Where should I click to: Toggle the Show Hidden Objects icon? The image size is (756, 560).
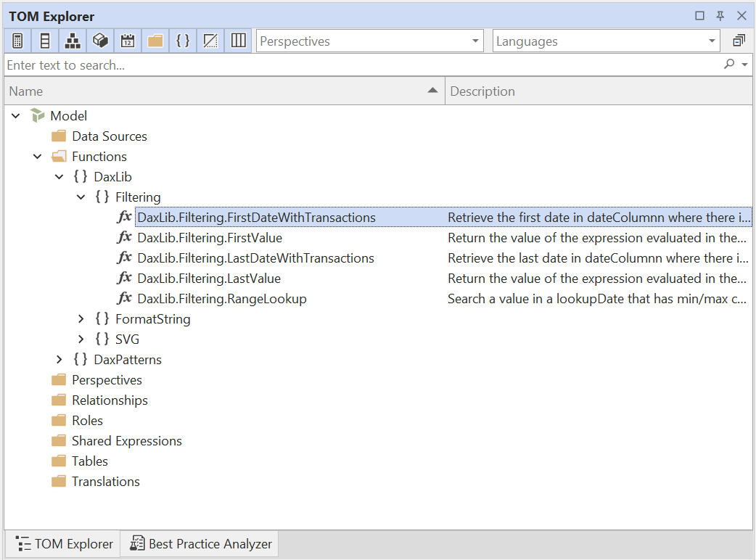tap(210, 40)
